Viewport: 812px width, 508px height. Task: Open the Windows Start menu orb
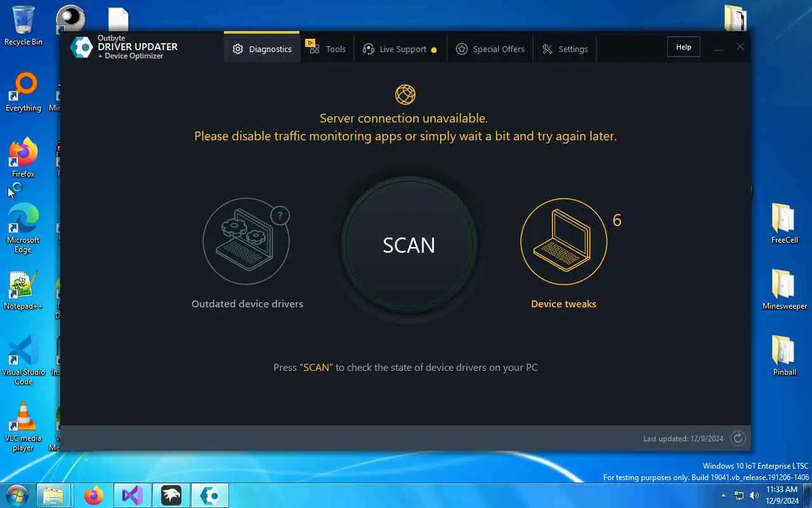(16, 495)
